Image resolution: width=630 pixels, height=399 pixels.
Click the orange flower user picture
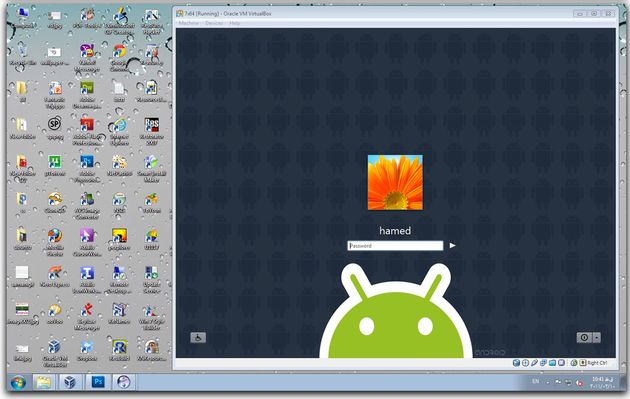(x=395, y=182)
